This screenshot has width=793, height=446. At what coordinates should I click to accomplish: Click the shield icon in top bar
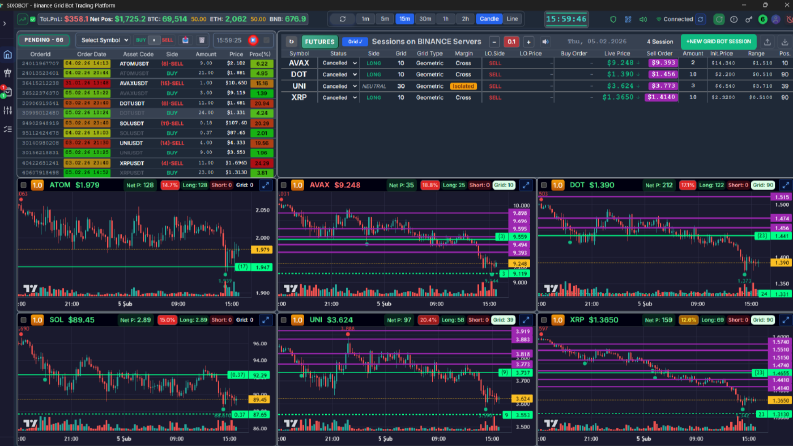(x=613, y=20)
